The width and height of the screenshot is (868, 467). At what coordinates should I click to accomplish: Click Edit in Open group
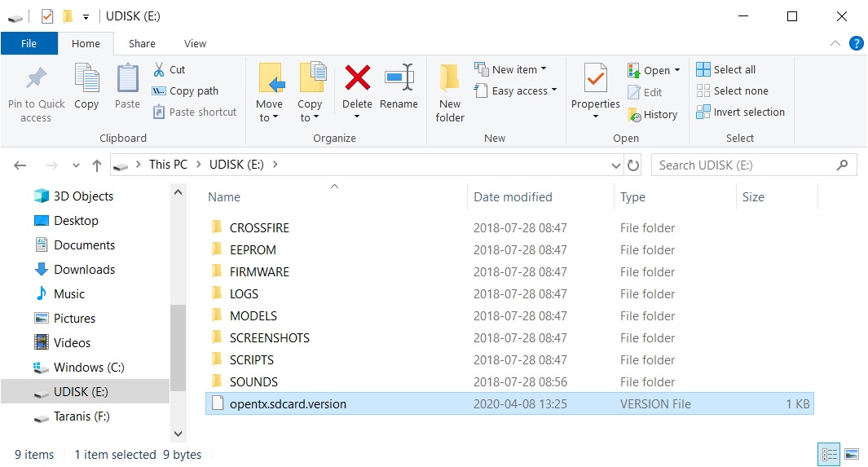click(645, 92)
